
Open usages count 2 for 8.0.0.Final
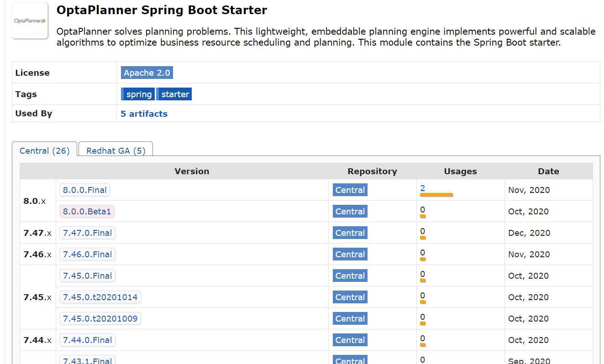423,188
